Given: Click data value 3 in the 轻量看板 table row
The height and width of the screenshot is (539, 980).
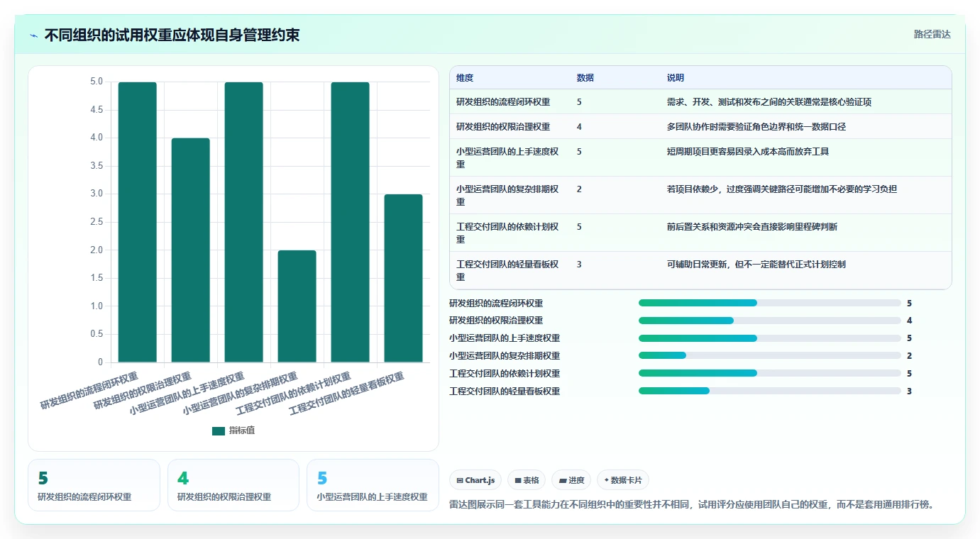Looking at the screenshot, I should pos(579,265).
